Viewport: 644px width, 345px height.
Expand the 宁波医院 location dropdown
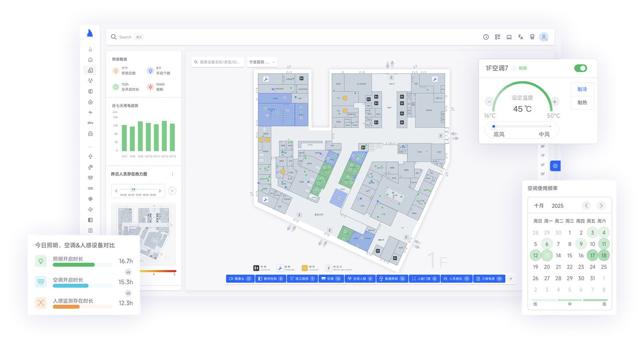[x=262, y=62]
